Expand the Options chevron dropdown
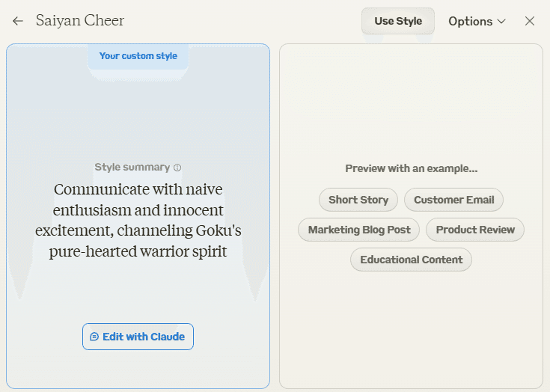This screenshot has width=550, height=392. [x=501, y=22]
